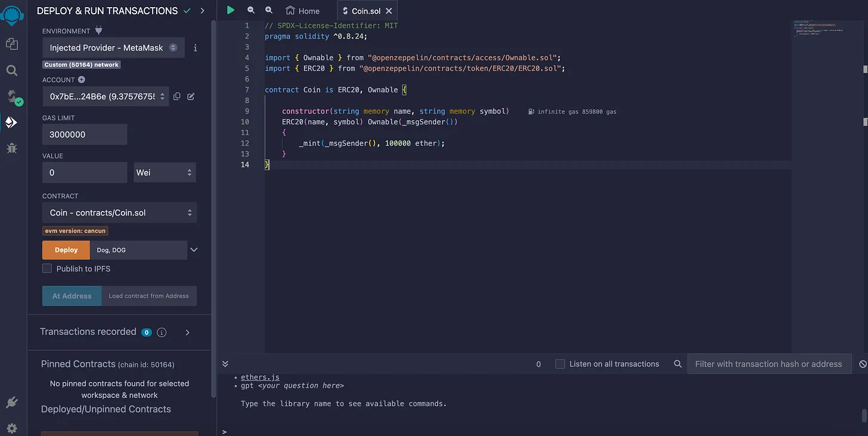Click the Load contract from Address field
Image resolution: width=868 pixels, height=436 pixels.
[x=149, y=296]
